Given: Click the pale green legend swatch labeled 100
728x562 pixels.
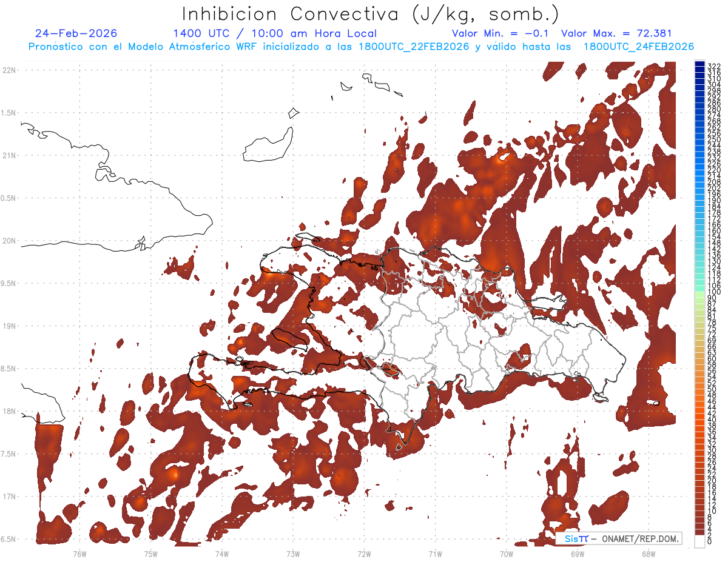Looking at the screenshot, I should click(700, 293).
